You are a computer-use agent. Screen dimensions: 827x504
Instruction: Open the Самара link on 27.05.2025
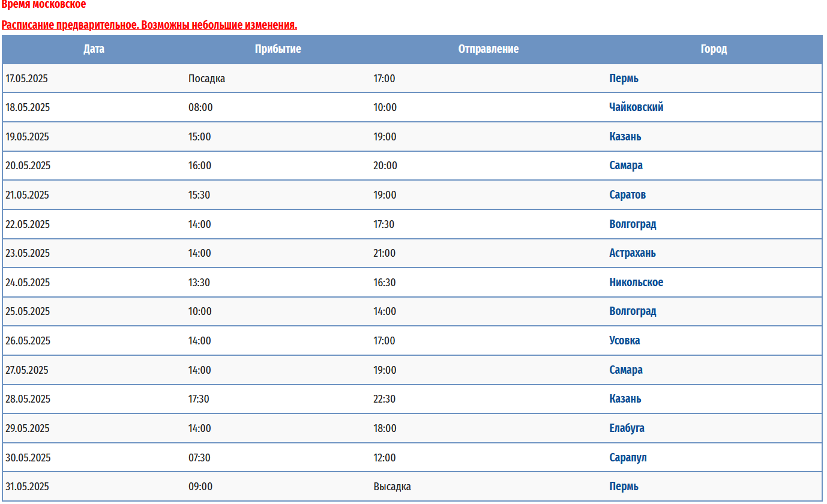626,370
